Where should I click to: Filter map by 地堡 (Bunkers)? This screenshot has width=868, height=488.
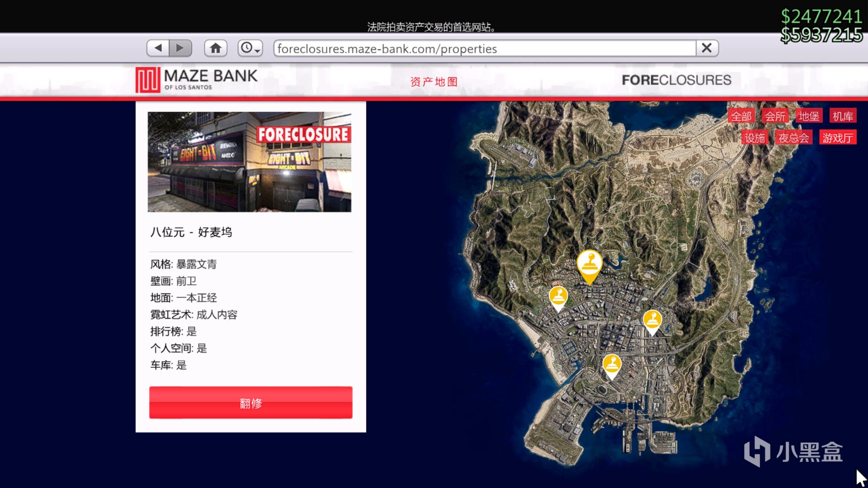point(809,117)
